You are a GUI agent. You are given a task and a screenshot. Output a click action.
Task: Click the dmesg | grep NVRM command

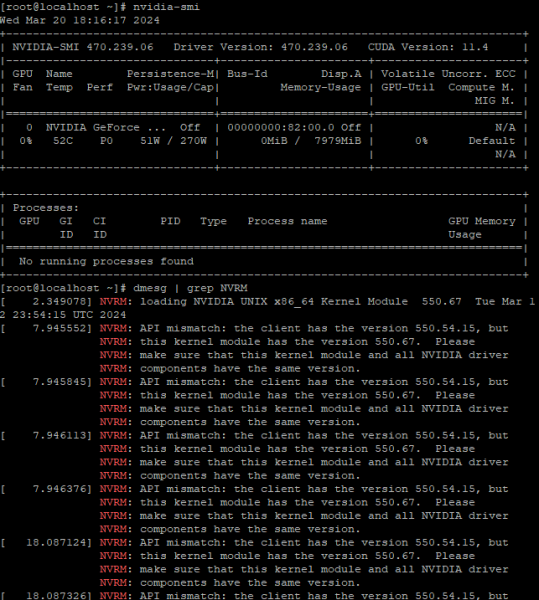pos(190,288)
